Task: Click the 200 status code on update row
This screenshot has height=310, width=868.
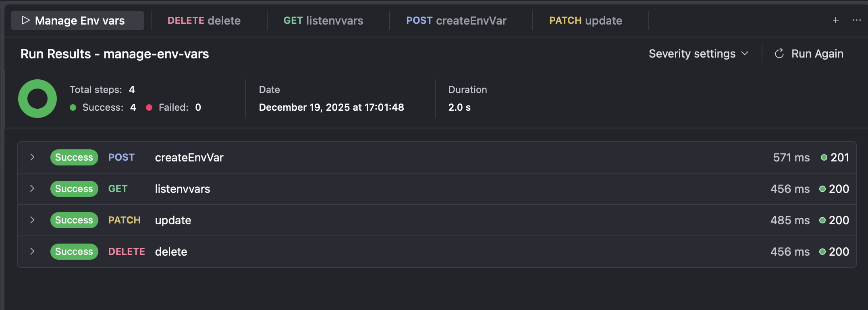Action: [x=839, y=220]
